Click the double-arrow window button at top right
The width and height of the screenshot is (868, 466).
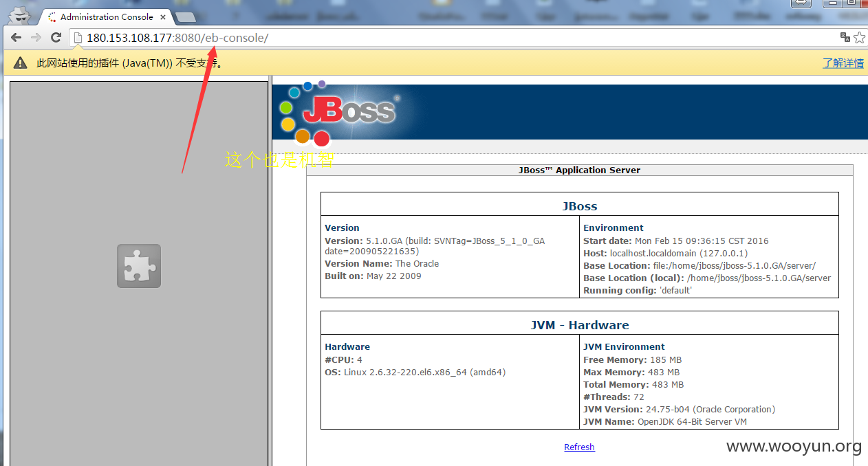coord(801,3)
